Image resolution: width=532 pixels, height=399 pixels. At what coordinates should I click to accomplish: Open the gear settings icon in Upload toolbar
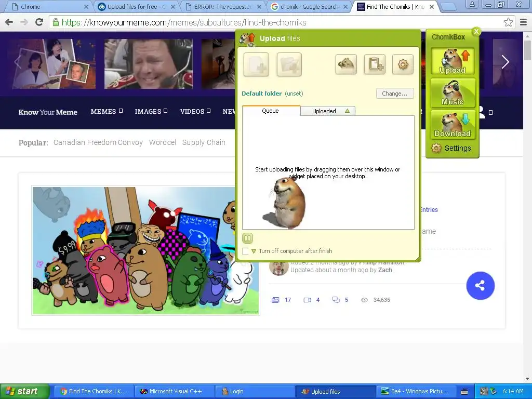coord(403,64)
